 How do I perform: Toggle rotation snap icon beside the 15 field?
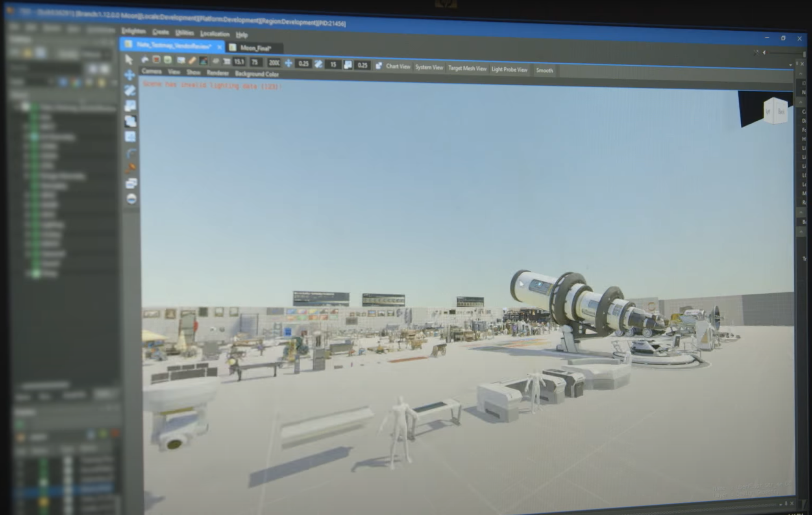click(x=318, y=64)
